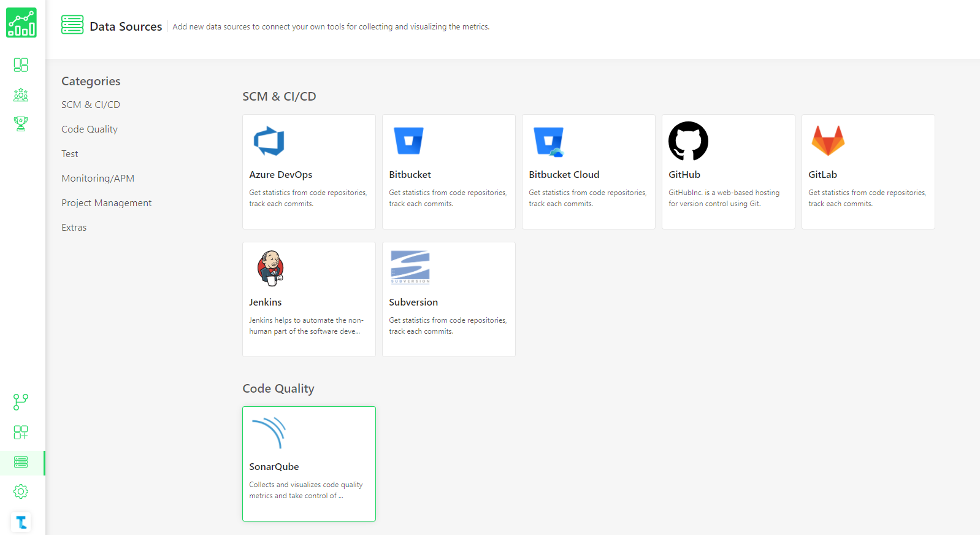
Task: Select Monitoring/APM category
Action: [98, 179]
